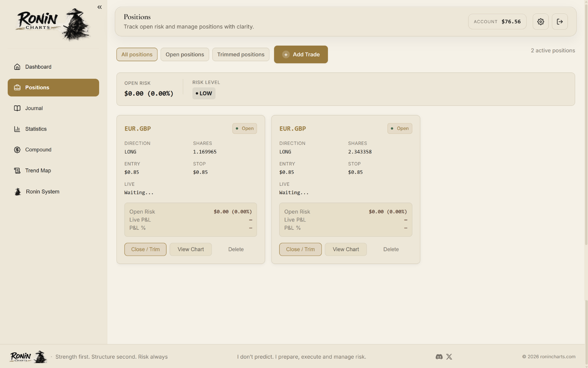This screenshot has width=588, height=368.
Task: Select the Positions menu item
Action: tap(53, 88)
